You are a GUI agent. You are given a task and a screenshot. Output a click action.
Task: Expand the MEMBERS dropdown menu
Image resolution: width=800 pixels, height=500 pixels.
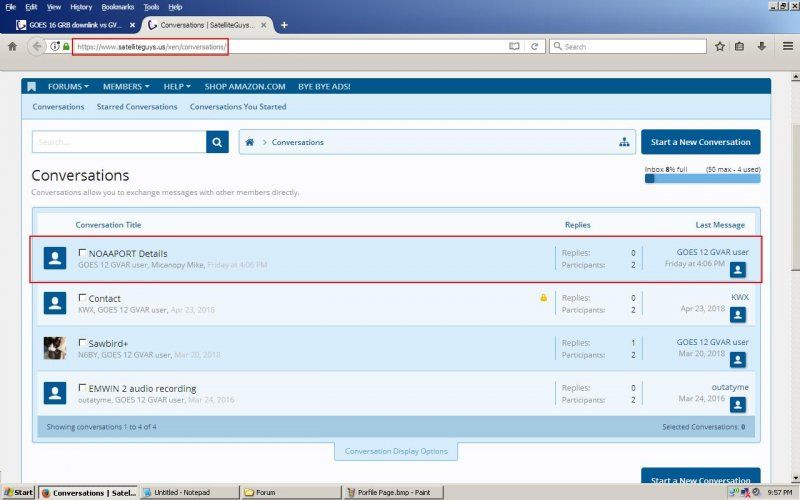[126, 87]
